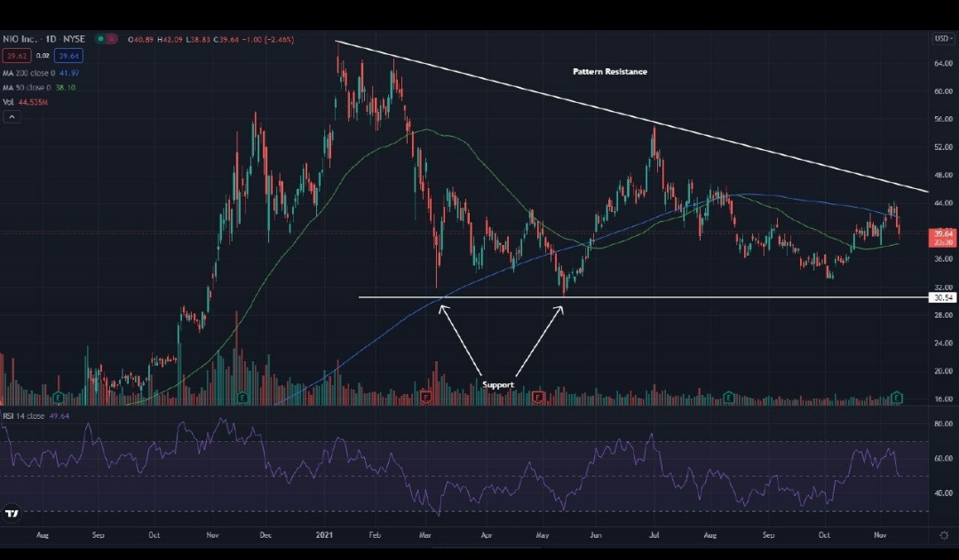Click the 2021 label on time axis
Screen dimensions: 959x560
pyautogui.click(x=324, y=535)
